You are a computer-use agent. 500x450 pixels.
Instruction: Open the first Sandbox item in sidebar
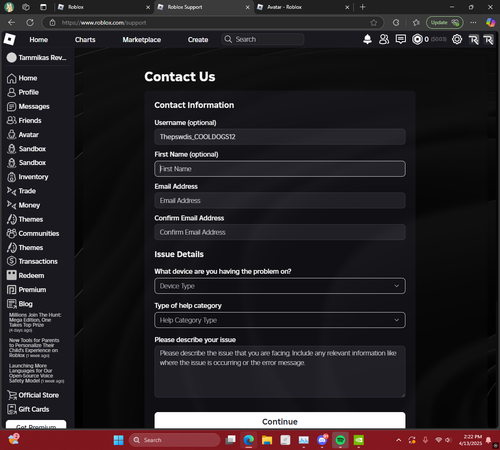26,149
